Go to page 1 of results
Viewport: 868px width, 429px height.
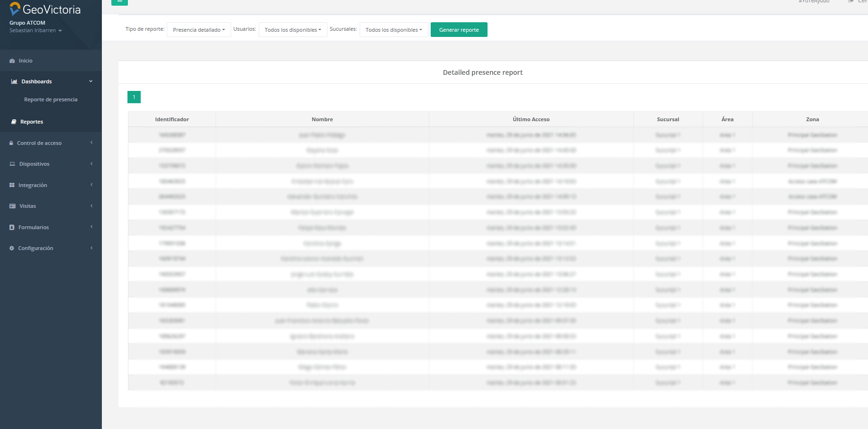tap(134, 97)
